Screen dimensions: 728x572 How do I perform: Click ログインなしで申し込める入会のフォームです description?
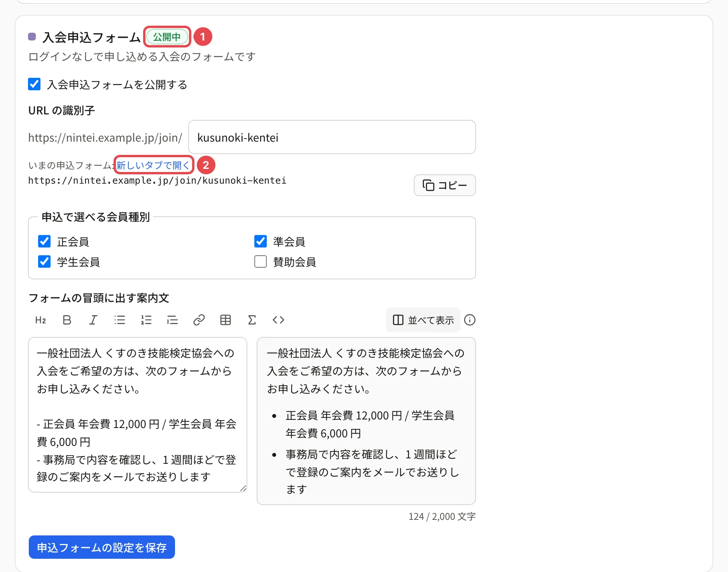point(142,57)
